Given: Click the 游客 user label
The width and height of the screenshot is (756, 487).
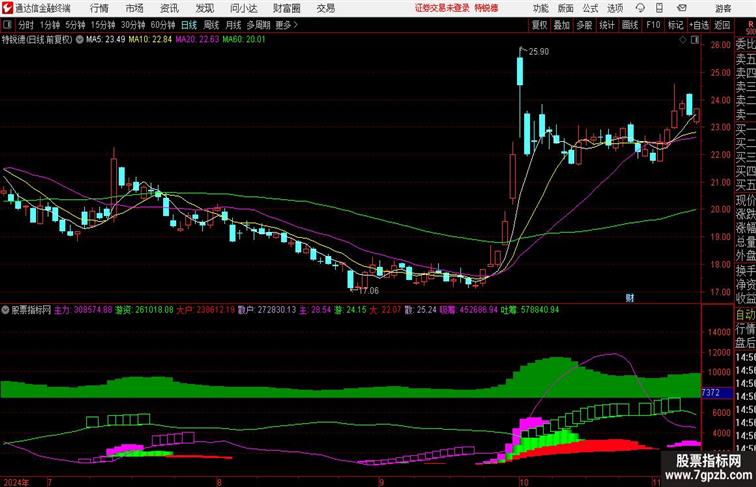Looking at the screenshot, I should click(723, 8).
